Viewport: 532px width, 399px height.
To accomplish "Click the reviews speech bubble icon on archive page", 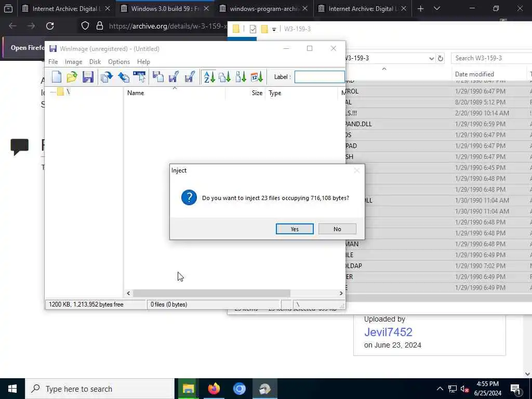I will pos(20,147).
